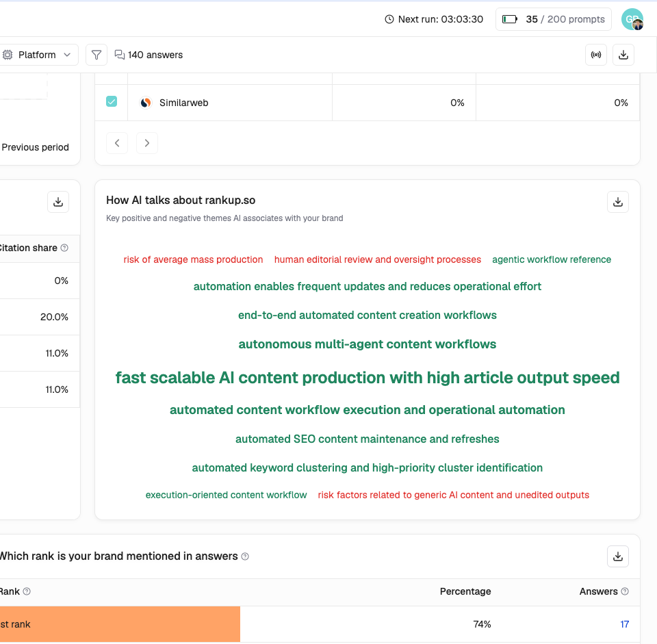The height and width of the screenshot is (644, 657).
Task: Click the Similarweb brand name
Action: coord(183,103)
